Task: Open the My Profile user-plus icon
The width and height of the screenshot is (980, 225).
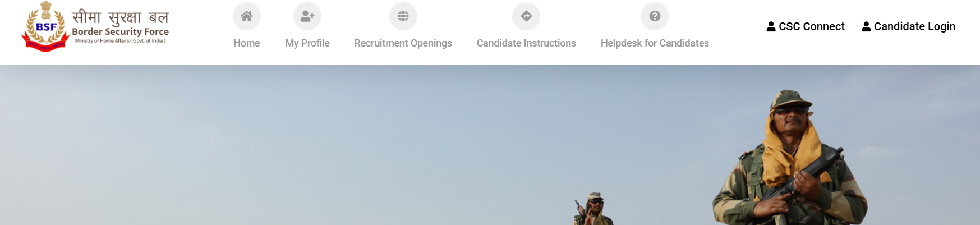Action: coord(307,16)
